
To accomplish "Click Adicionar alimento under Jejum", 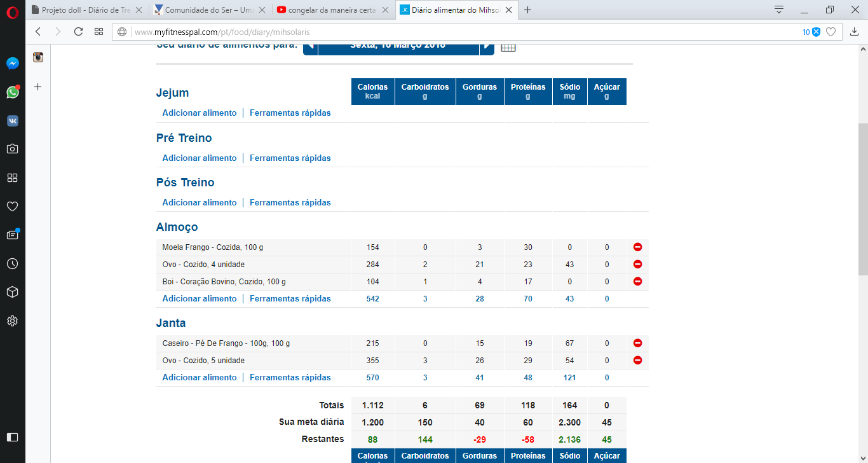I will 199,113.
